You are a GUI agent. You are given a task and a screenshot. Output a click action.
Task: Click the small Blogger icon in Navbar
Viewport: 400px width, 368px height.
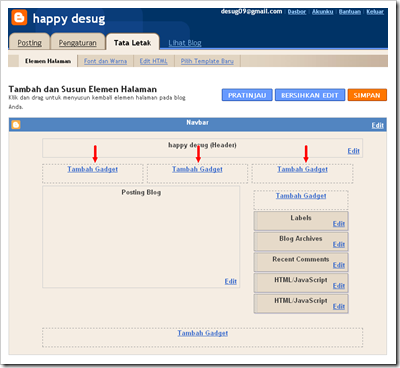[x=16, y=125]
